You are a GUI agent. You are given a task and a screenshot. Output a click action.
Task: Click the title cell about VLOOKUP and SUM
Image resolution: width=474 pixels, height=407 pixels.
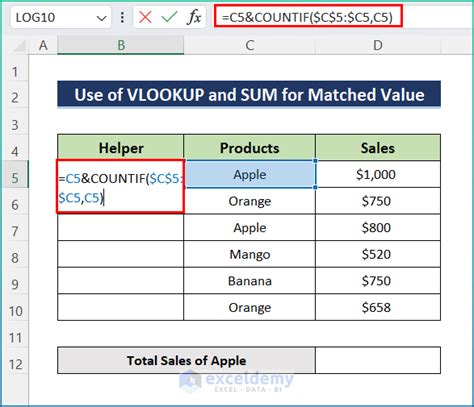coord(249,94)
